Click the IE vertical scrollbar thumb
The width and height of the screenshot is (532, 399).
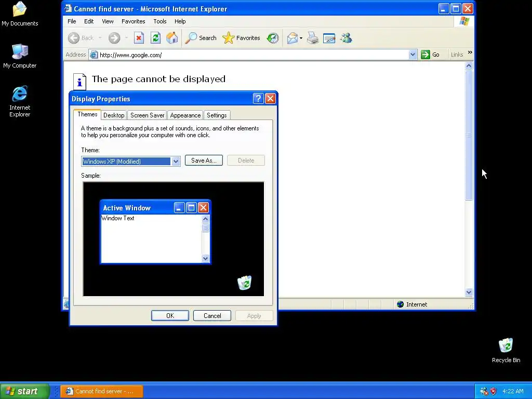click(469, 136)
